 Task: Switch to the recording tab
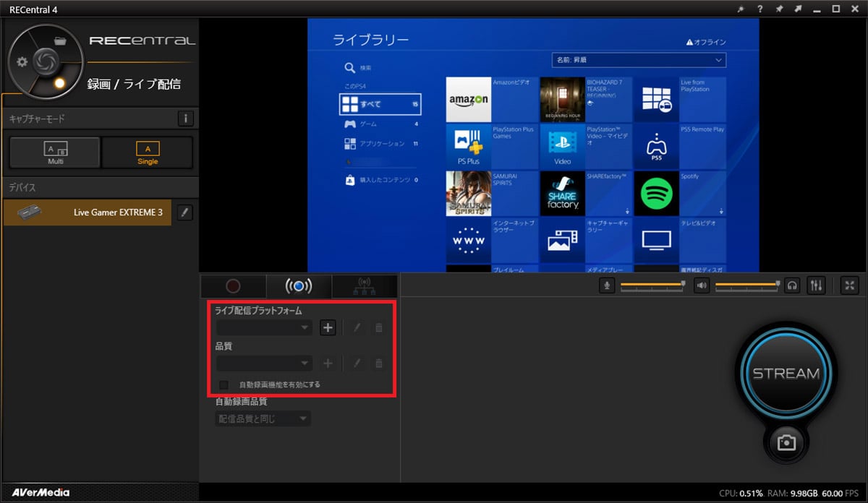point(233,286)
